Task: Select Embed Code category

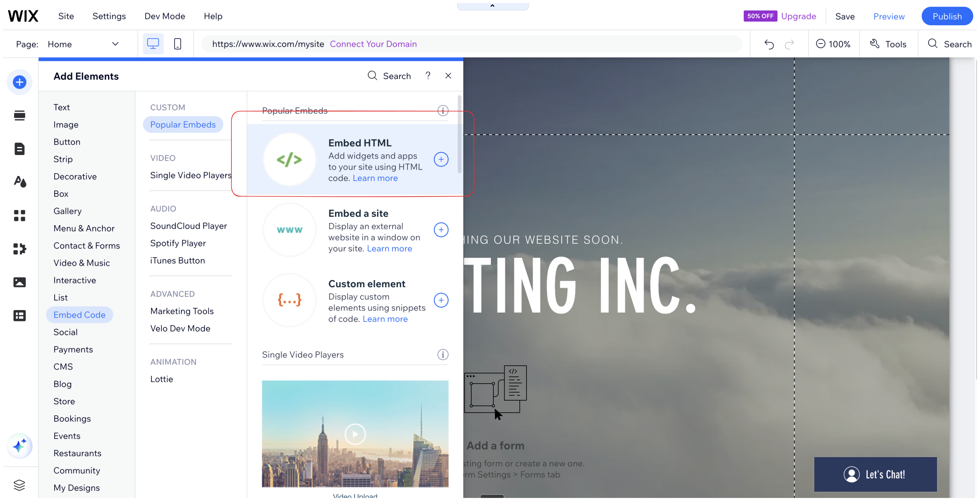Action: tap(79, 315)
